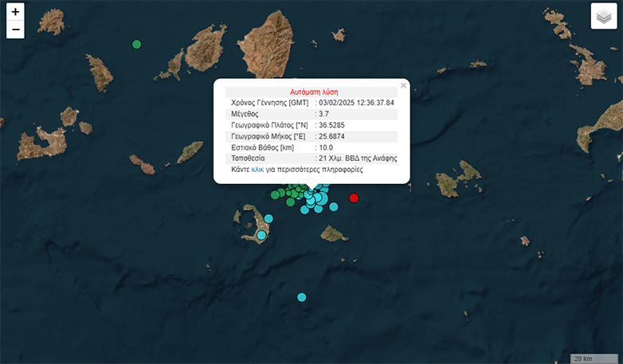Click the magnitude value 3.7
623x364 pixels.
point(324,114)
